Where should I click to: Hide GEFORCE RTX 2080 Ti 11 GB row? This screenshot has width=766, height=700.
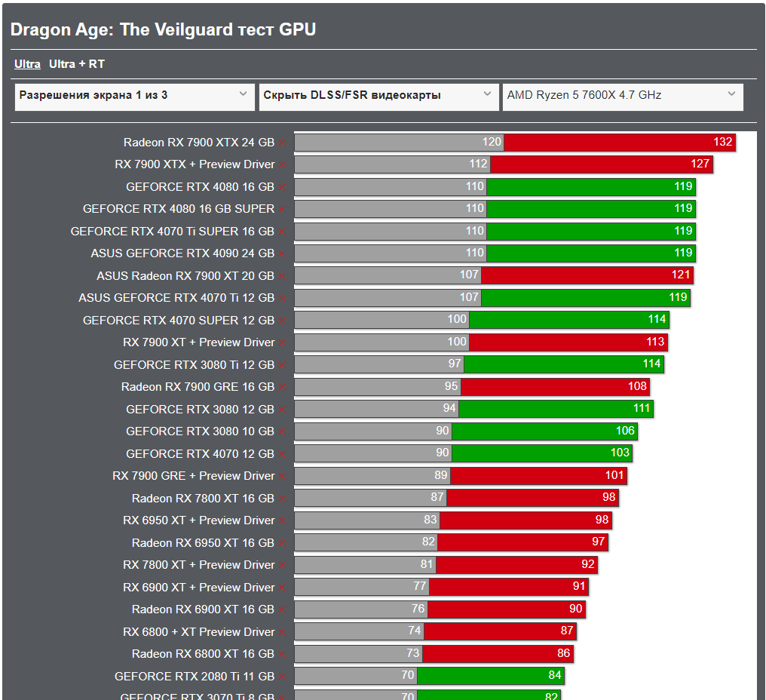tap(282, 677)
